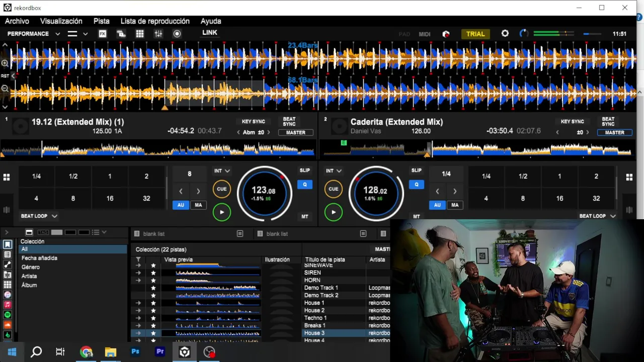Open Related Tracks icon in sidebar

pos(8,265)
